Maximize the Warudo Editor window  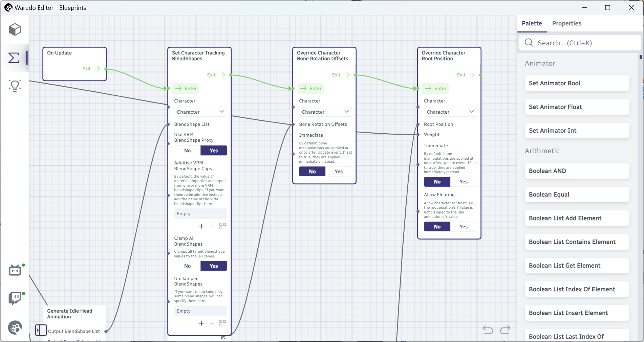tap(607, 7)
